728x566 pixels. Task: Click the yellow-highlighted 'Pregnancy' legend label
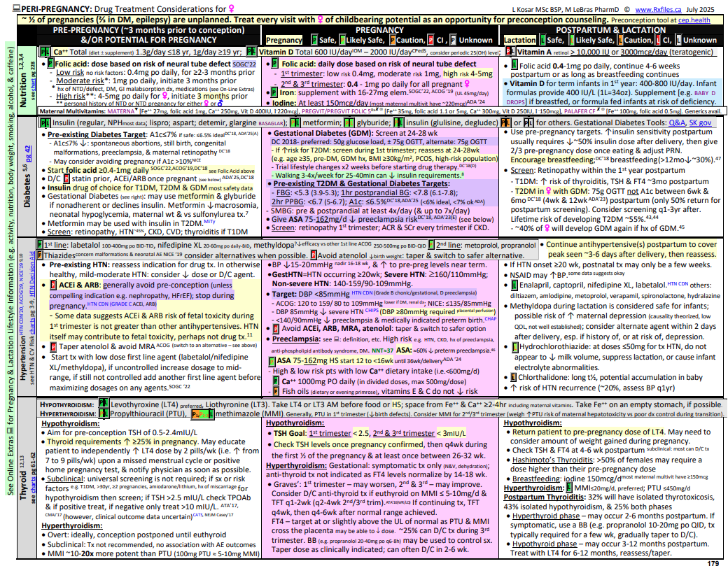point(283,41)
